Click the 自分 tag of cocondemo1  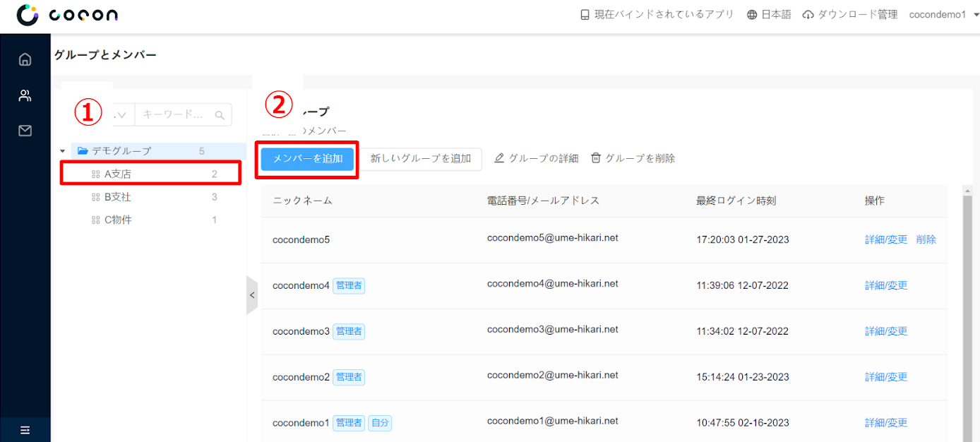[380, 423]
